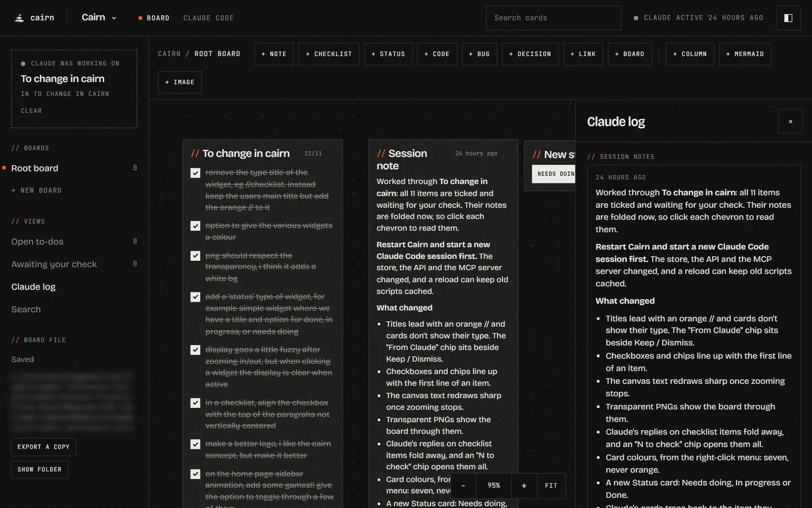Image resolution: width=812 pixels, height=508 pixels.
Task: Open the Awaiting your check view
Action: coord(74,264)
